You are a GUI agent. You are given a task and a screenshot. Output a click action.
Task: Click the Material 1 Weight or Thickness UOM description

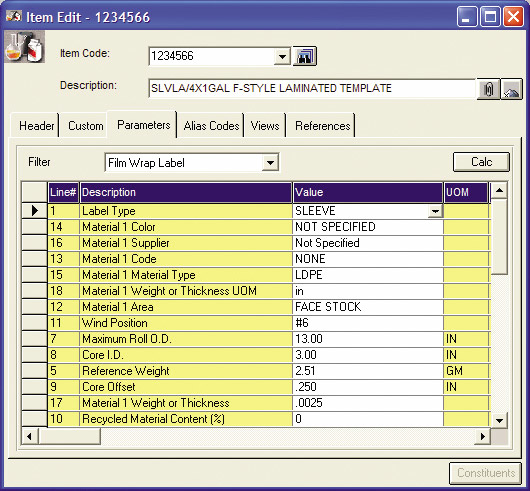click(x=186, y=291)
